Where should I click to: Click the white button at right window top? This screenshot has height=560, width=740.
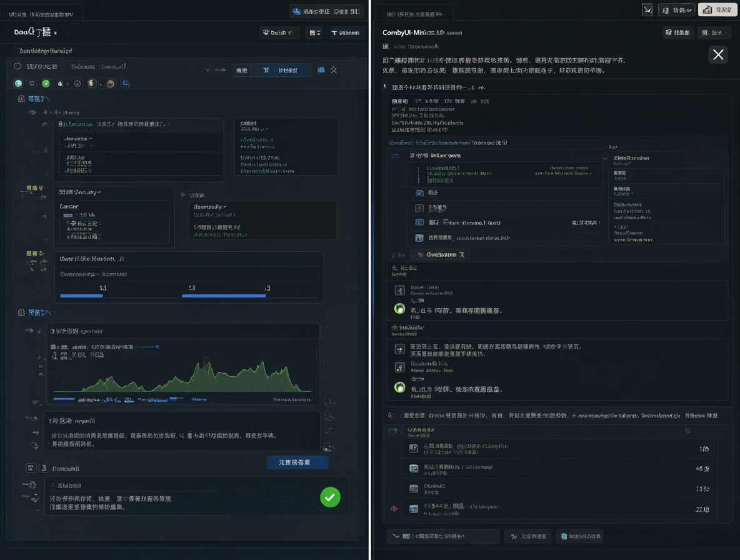[717, 10]
